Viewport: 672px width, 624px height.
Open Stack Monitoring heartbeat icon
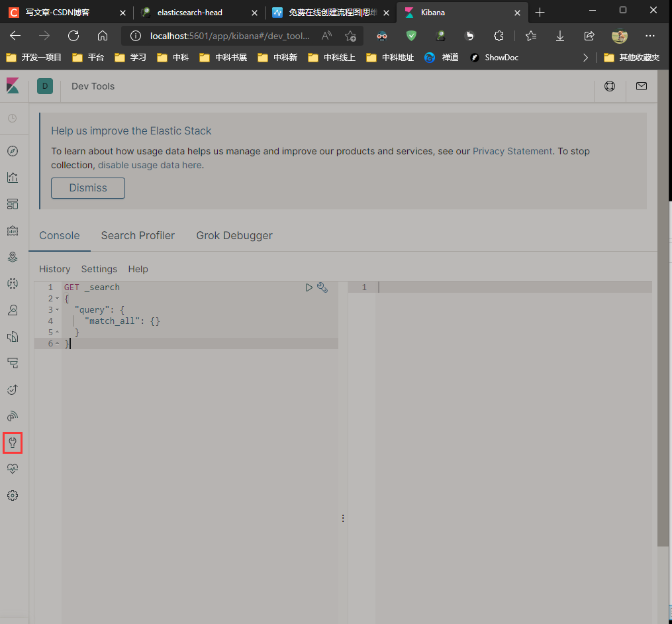pyautogui.click(x=13, y=469)
